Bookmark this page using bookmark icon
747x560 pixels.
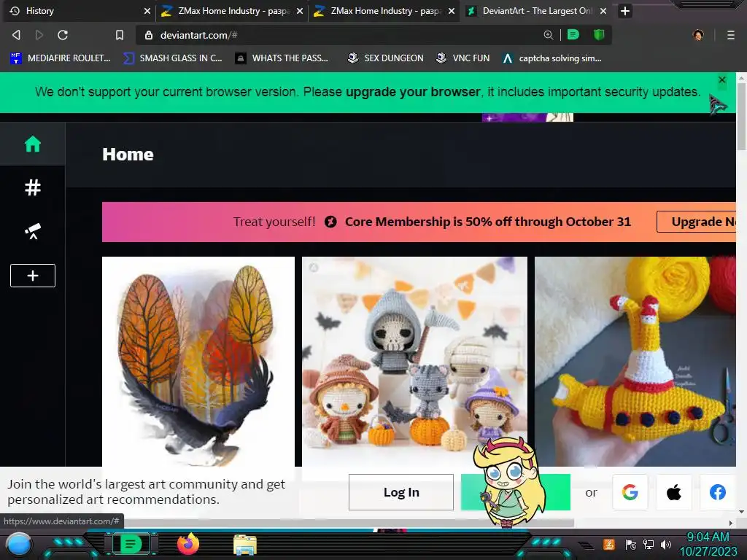pos(120,35)
